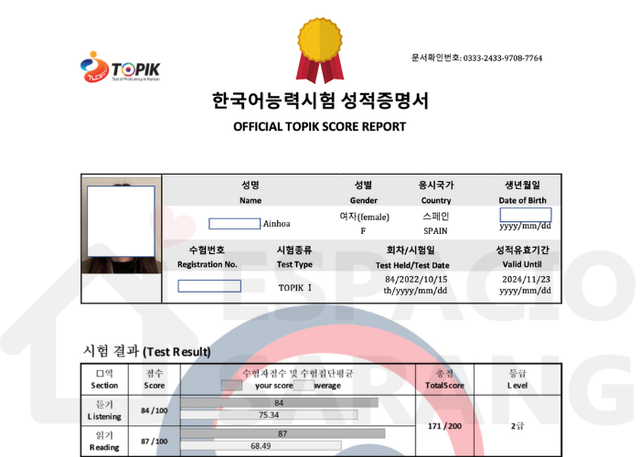Click the Valid Until header
The height and width of the screenshot is (457, 640).
(522, 264)
